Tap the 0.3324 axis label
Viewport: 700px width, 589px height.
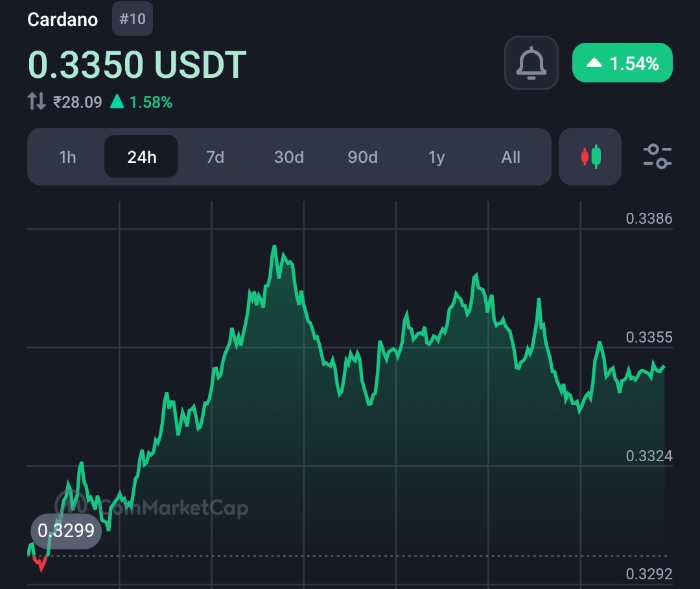[x=649, y=456]
